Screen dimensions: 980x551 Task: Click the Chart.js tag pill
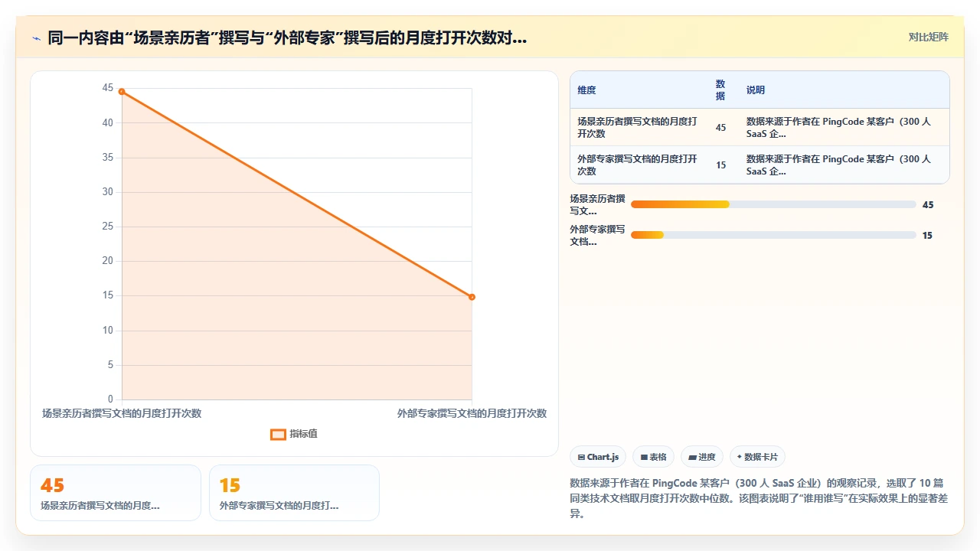tap(598, 457)
